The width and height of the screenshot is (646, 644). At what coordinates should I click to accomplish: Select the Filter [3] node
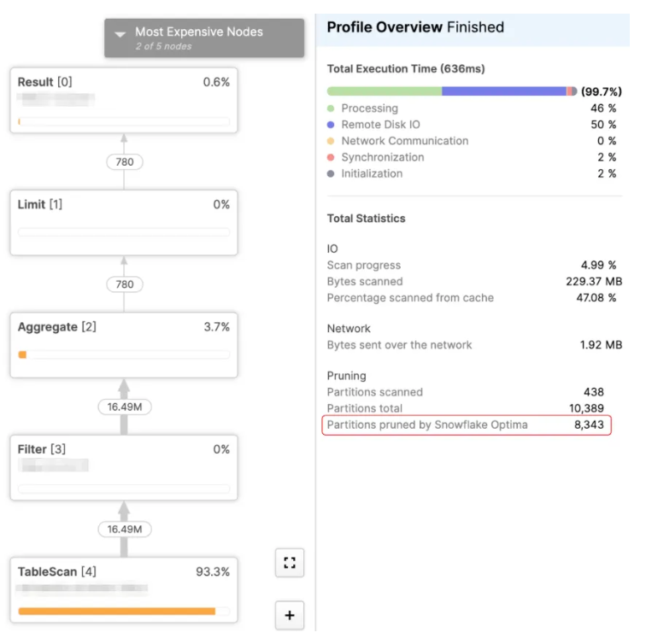tap(123, 466)
